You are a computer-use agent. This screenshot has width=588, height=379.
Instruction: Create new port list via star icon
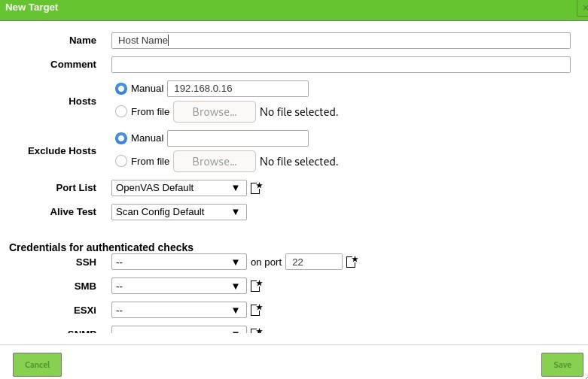coord(256,188)
